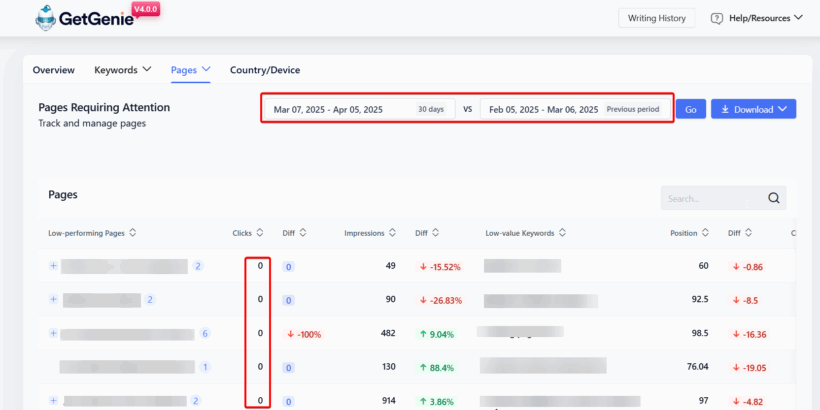
Task: Switch to the Overview tab
Action: (x=53, y=70)
